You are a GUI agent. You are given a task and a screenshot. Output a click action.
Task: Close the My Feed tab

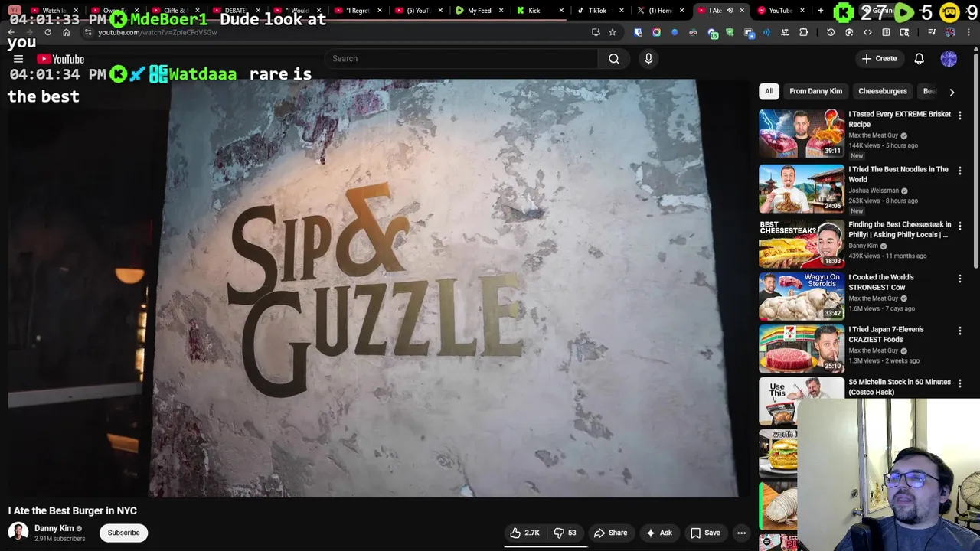click(501, 11)
